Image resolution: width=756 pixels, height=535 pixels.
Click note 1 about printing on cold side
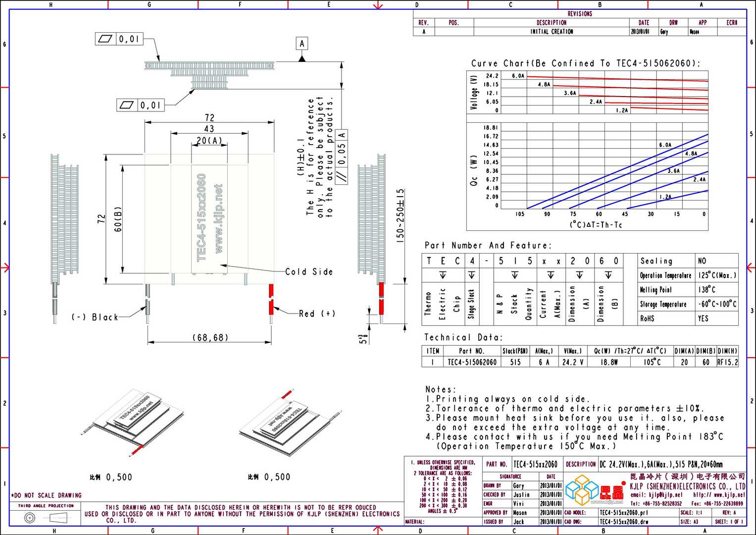click(507, 399)
